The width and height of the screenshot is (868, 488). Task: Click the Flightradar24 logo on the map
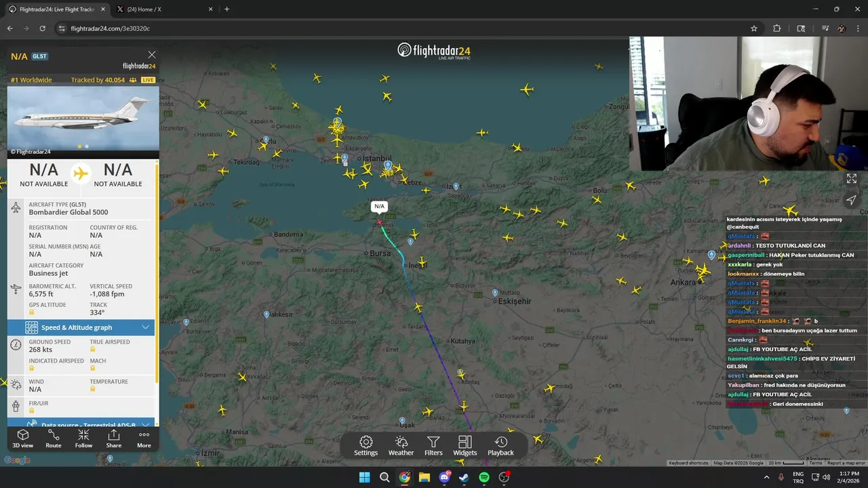434,51
